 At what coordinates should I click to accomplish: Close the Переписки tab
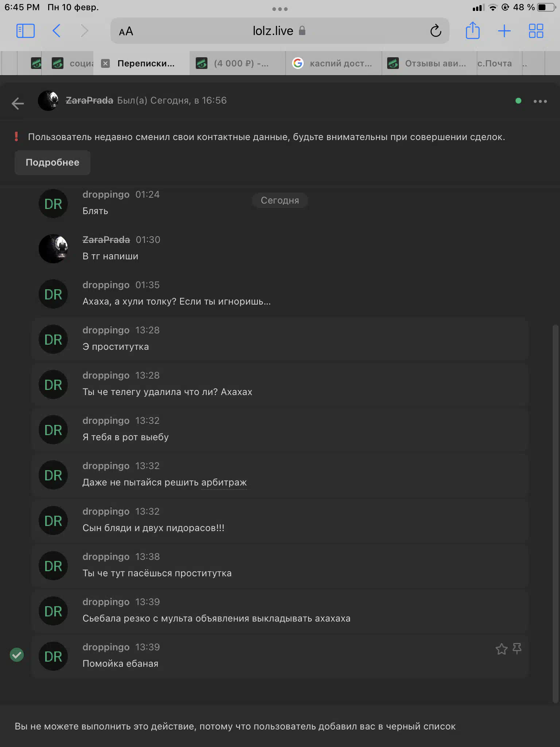[105, 63]
